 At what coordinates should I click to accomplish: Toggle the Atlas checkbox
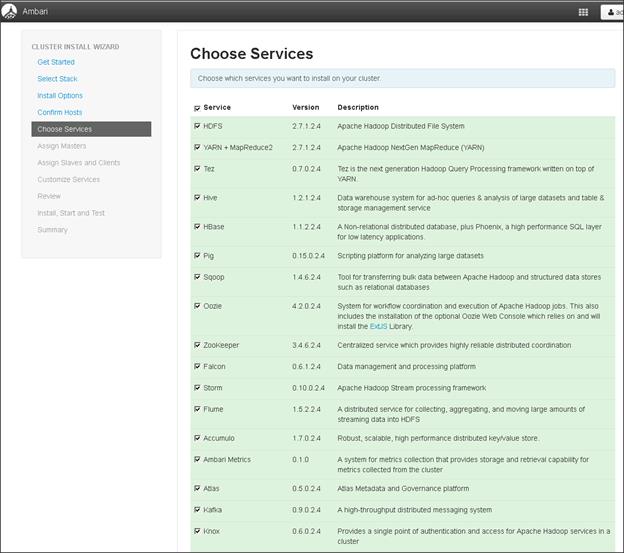pyautogui.click(x=197, y=488)
